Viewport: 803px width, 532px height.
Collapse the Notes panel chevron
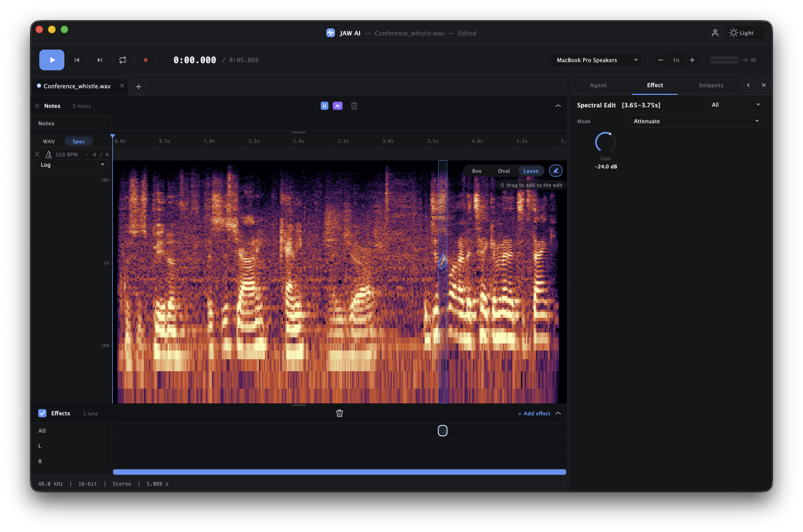coord(558,106)
